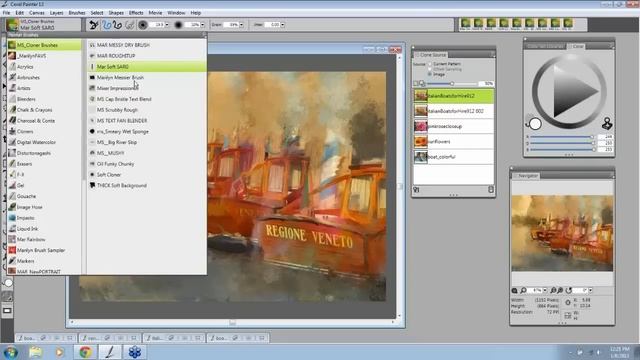Choose the MAR MESSY DRY BRUSH variant

147,45
